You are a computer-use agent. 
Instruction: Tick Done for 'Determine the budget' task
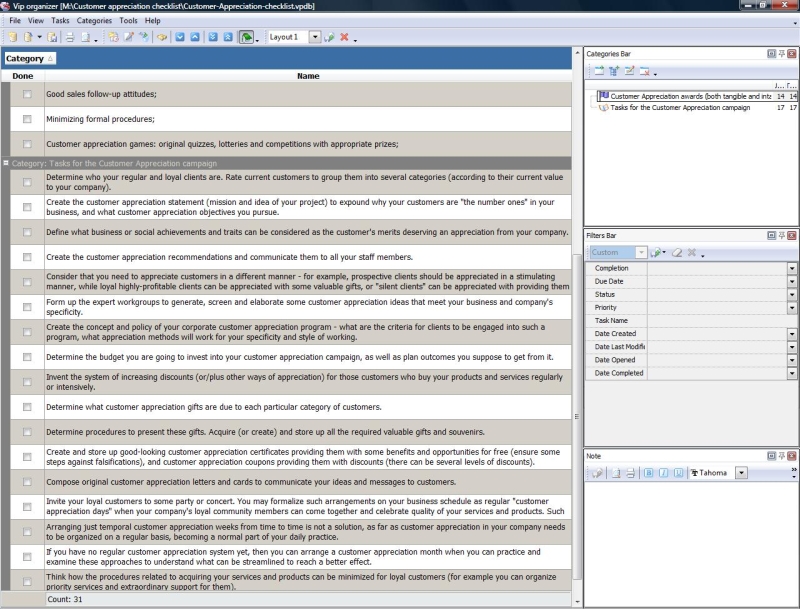(x=27, y=356)
